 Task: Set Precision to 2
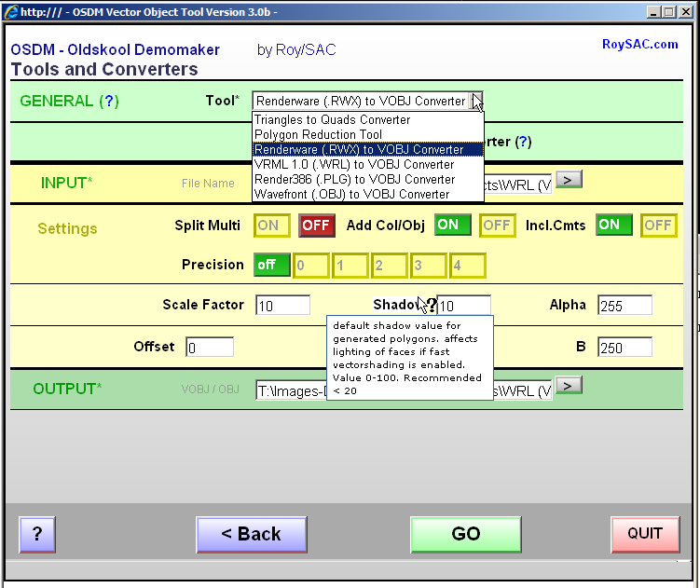tap(390, 266)
